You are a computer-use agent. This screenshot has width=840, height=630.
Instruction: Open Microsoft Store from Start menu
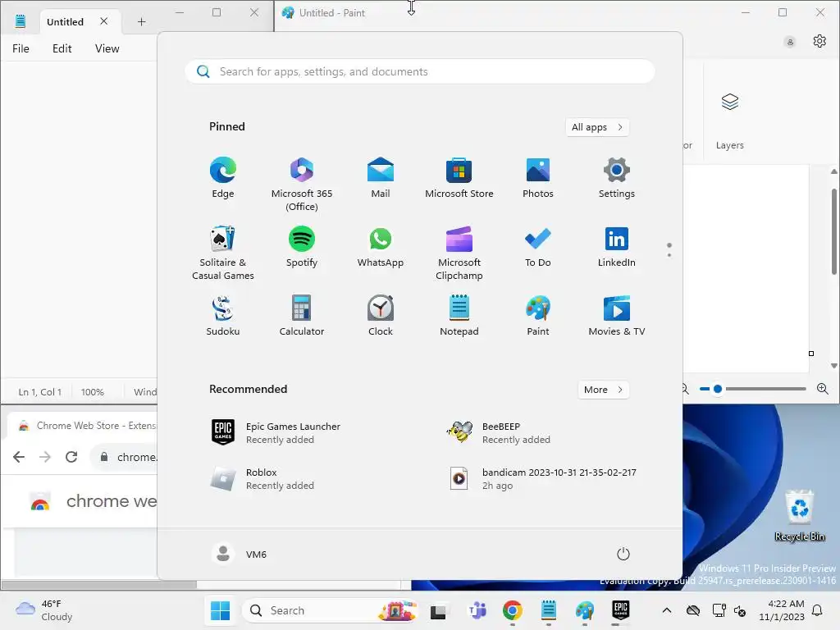point(459,178)
